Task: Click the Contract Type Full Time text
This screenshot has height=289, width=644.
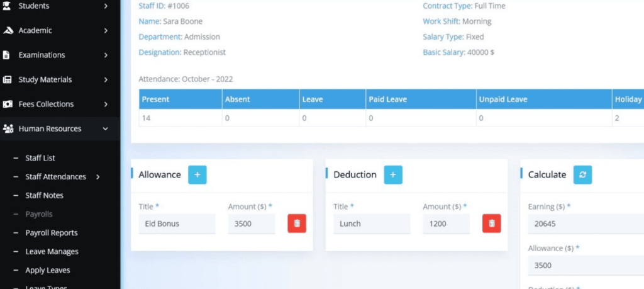Action: (x=464, y=6)
